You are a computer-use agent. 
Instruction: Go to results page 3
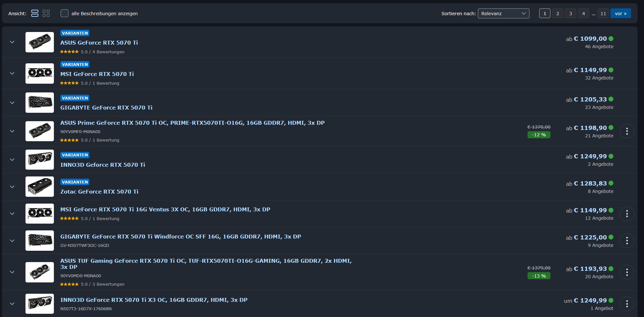click(x=570, y=14)
